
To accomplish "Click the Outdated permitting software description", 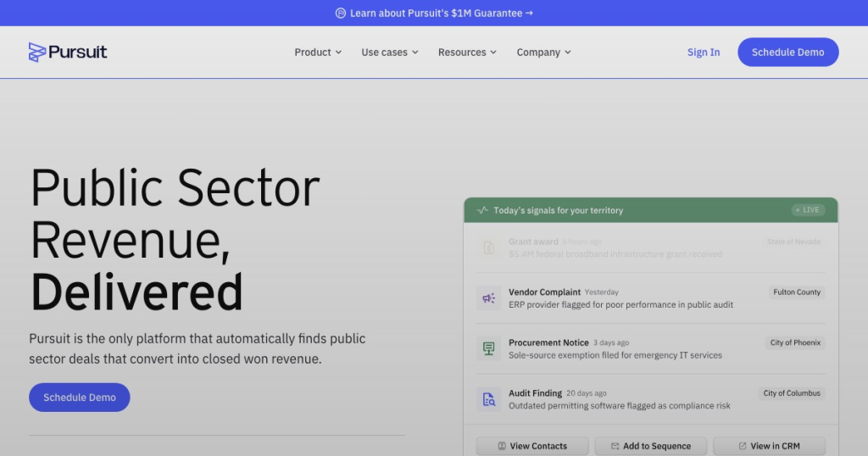I will point(620,406).
